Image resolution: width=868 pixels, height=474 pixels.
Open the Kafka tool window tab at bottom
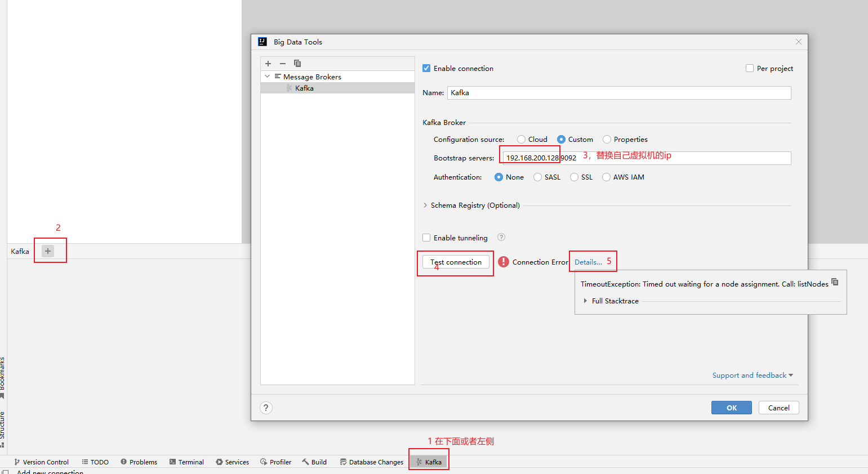429,462
